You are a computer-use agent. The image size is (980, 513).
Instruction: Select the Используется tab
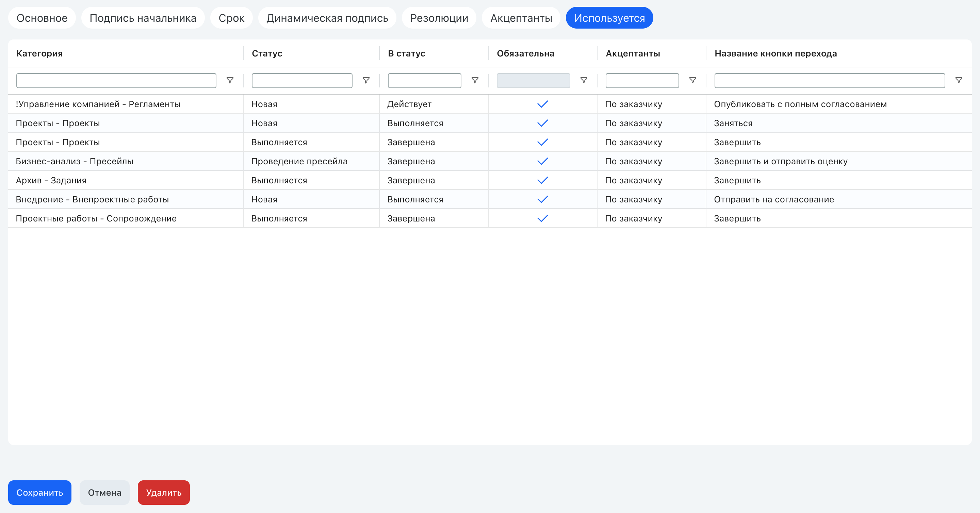[x=609, y=18]
